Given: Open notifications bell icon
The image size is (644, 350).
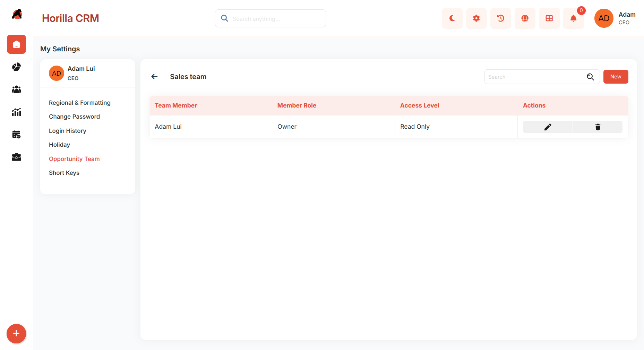Looking at the screenshot, I should pos(573,18).
